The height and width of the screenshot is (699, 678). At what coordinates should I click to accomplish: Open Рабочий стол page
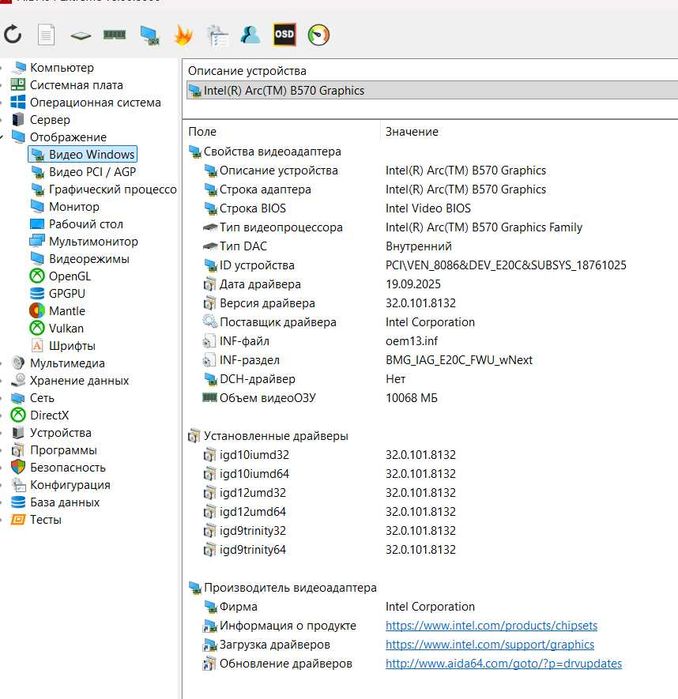(x=86, y=224)
